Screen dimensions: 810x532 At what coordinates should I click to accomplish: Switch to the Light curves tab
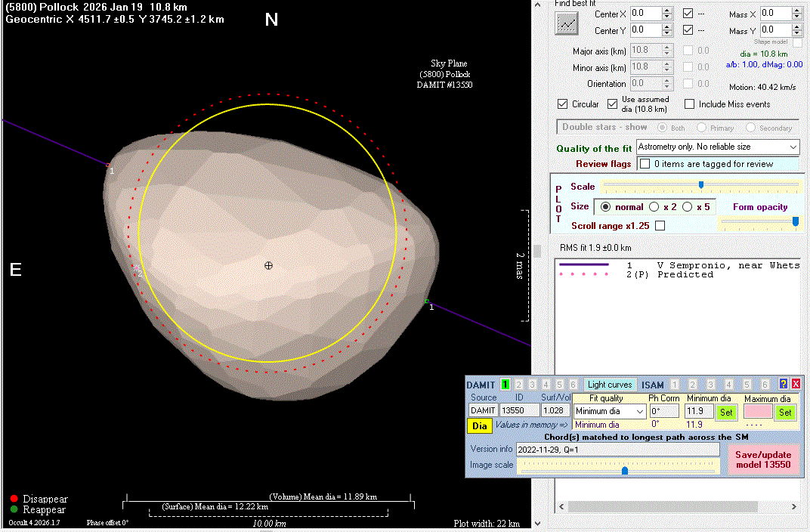tap(610, 385)
